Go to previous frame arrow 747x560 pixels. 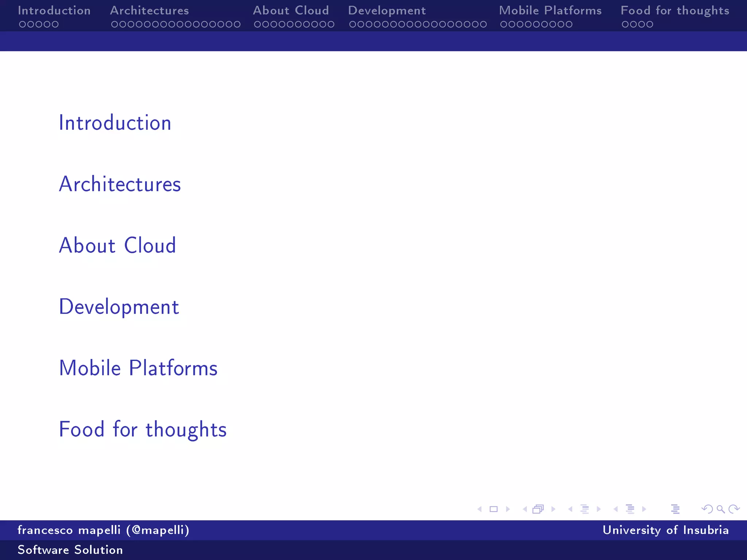(525, 509)
